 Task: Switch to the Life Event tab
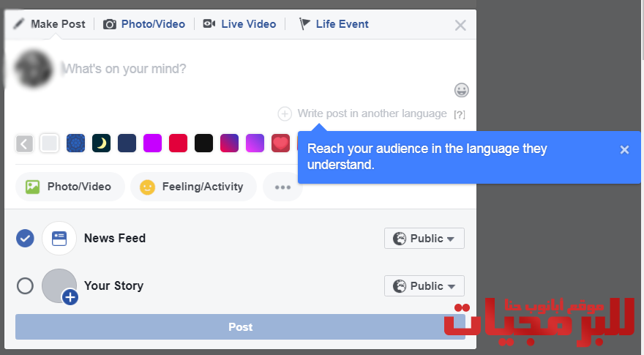click(x=334, y=24)
